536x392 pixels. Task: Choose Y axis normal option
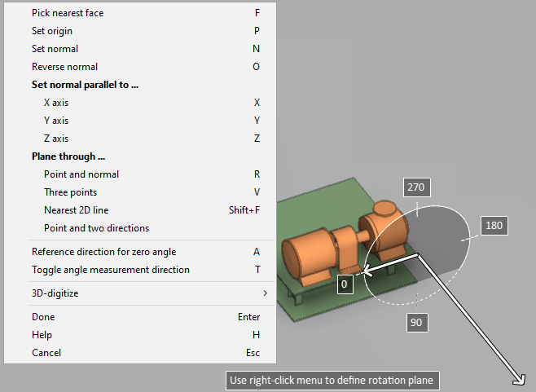(55, 121)
